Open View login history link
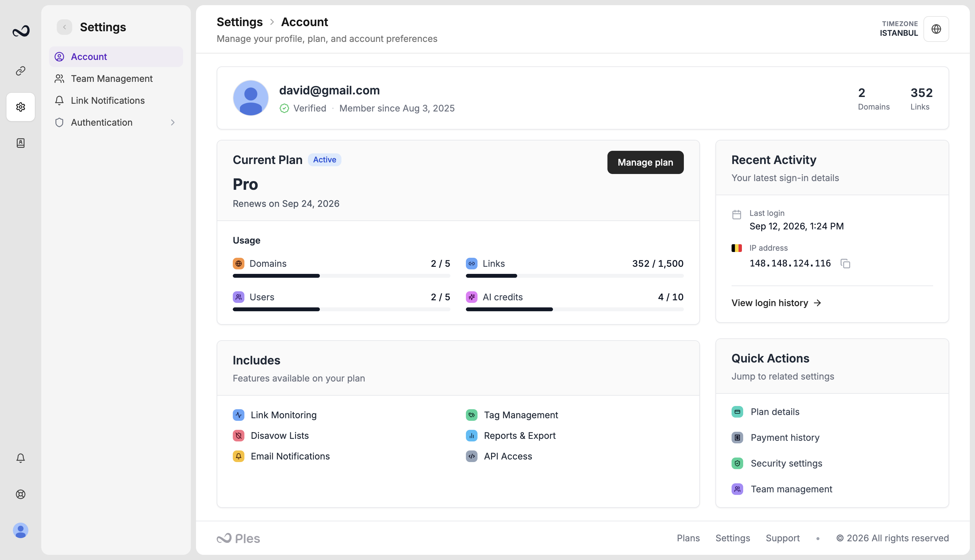 (776, 303)
